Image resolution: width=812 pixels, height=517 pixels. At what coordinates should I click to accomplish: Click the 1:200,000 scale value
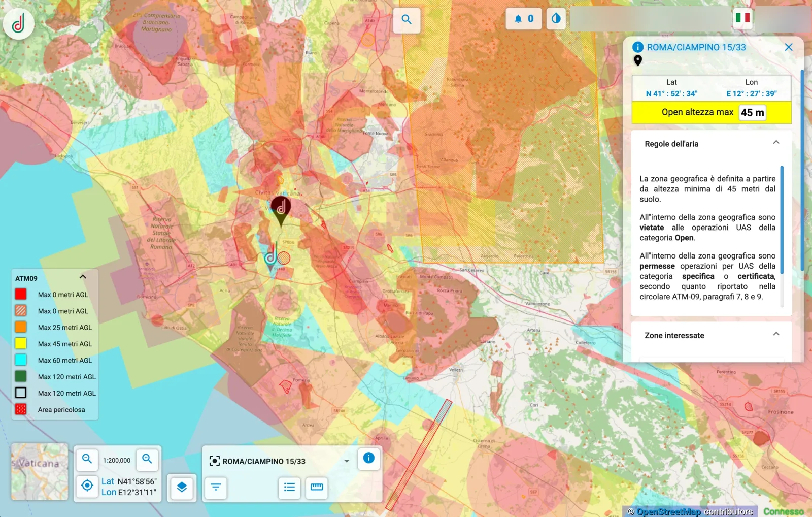pos(117,460)
